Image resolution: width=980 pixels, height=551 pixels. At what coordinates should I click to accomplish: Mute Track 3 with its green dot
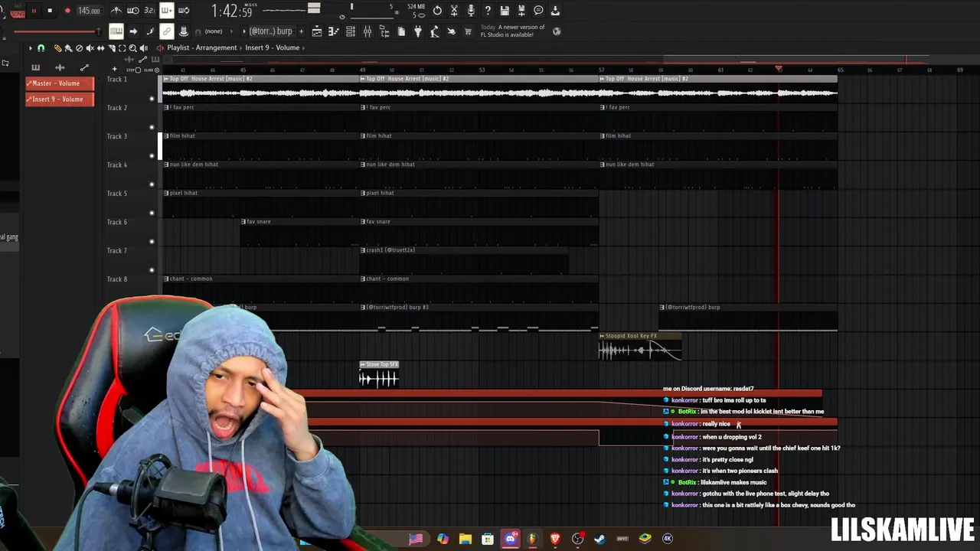coord(152,156)
